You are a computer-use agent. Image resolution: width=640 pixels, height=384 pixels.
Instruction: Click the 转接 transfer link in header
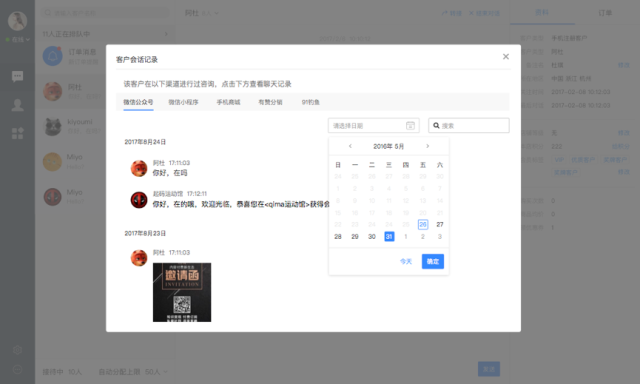[x=452, y=13]
